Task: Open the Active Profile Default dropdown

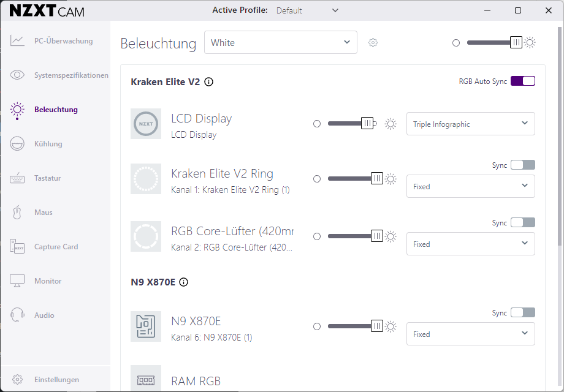Action: pos(307,10)
